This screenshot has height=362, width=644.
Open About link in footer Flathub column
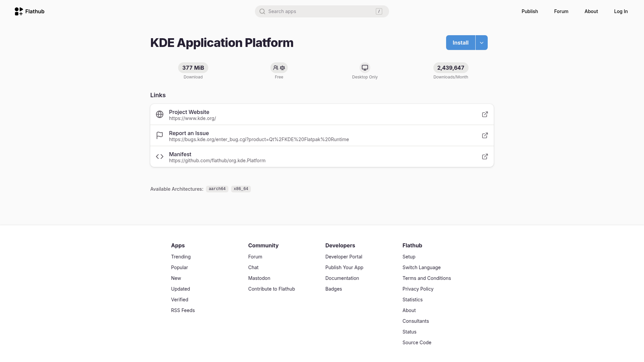[x=409, y=310]
